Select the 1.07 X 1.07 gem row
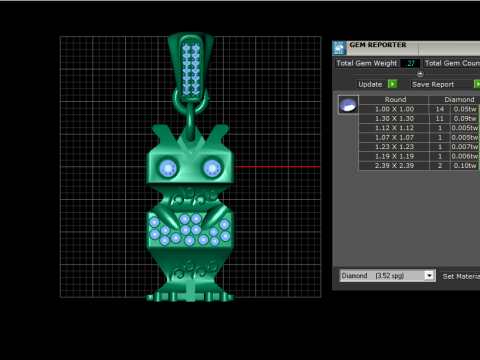Image resolution: width=480 pixels, height=360 pixels. click(419, 137)
